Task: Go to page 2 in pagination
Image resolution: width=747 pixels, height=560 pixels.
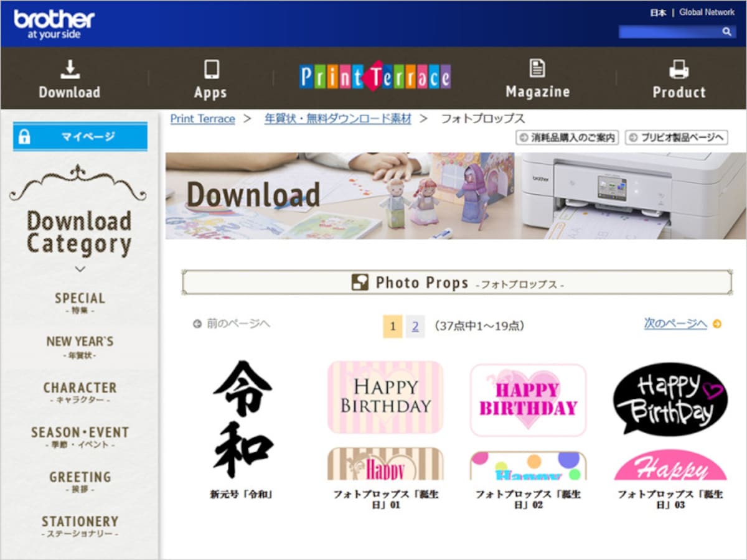Action: (x=415, y=326)
